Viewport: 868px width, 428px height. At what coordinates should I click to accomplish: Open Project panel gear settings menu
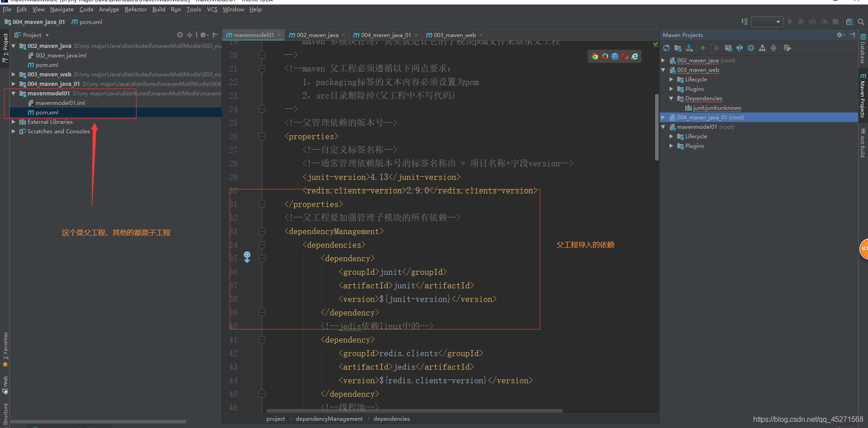[x=204, y=35]
